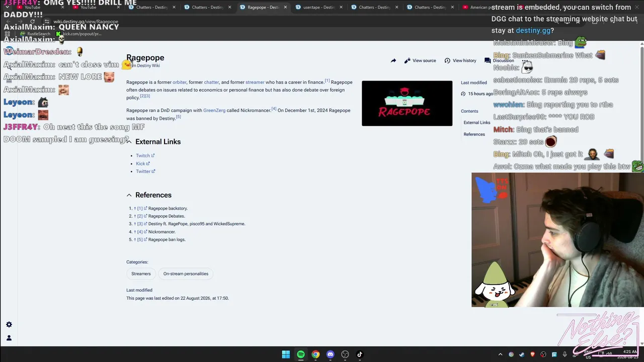Image resolution: width=644 pixels, height=362 pixels.
Task: Open Google Chrome from the taskbar
Action: point(315,354)
